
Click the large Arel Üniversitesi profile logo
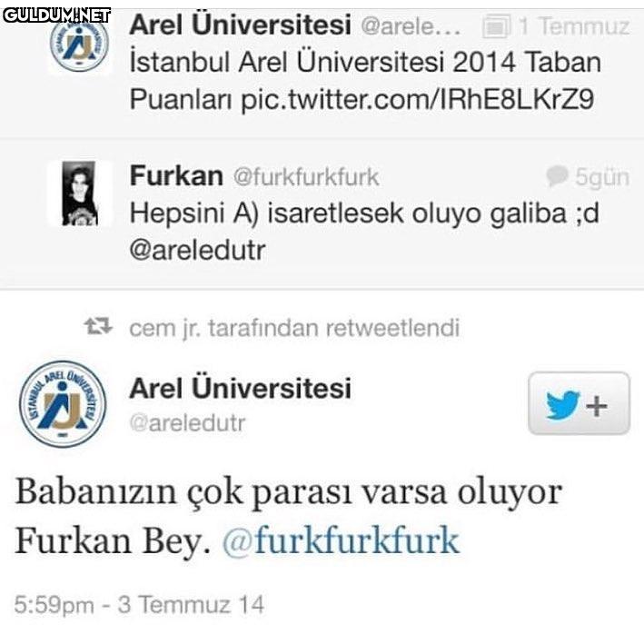click(x=63, y=403)
